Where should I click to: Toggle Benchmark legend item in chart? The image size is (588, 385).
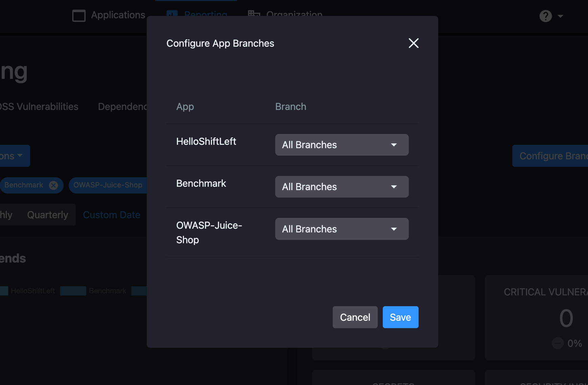pos(93,291)
